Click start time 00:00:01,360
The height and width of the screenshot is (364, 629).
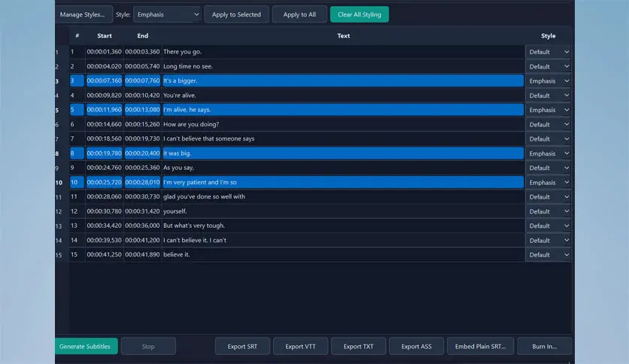[x=105, y=52]
